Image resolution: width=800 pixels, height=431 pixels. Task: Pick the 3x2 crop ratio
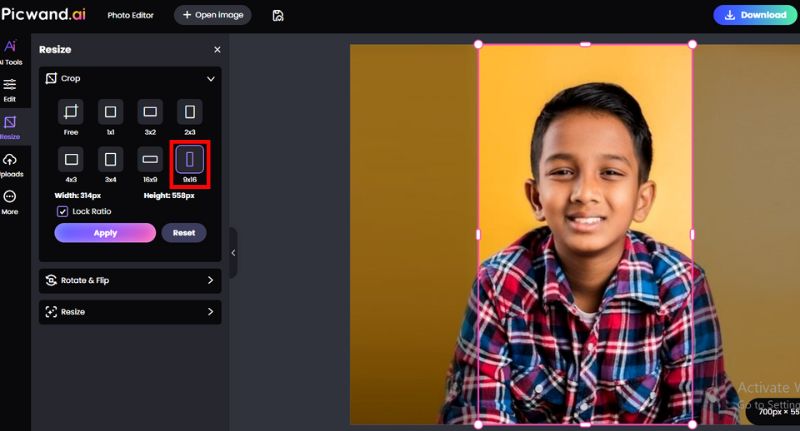(150, 112)
